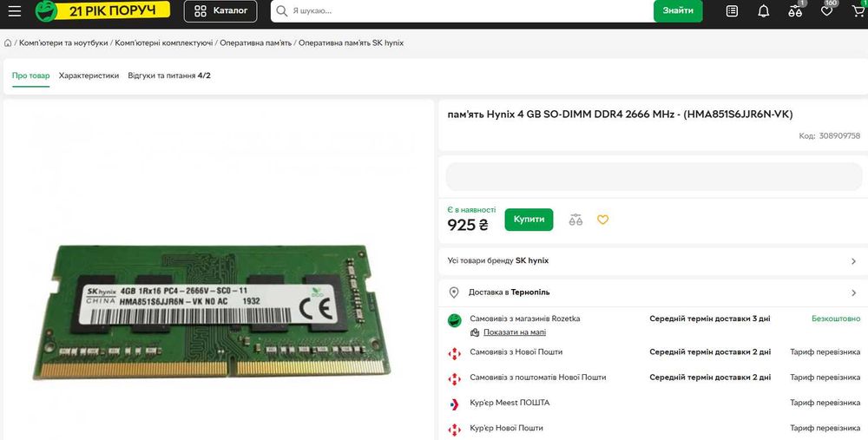Click the delivery location pin icon
868x440 pixels.
454,292
